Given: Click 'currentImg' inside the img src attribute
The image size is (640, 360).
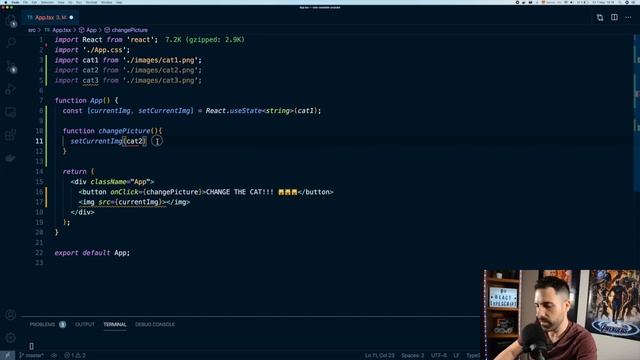Looking at the screenshot, I should click(x=139, y=202).
